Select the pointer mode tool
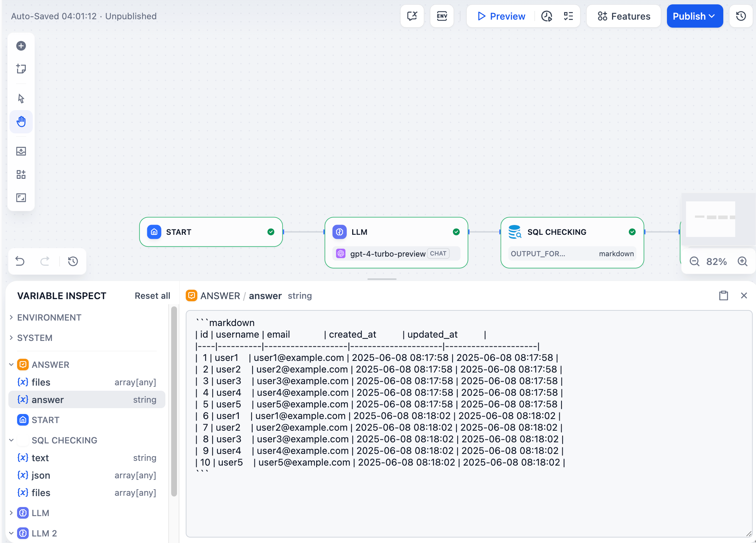This screenshot has height=543, width=756. coord(21,98)
